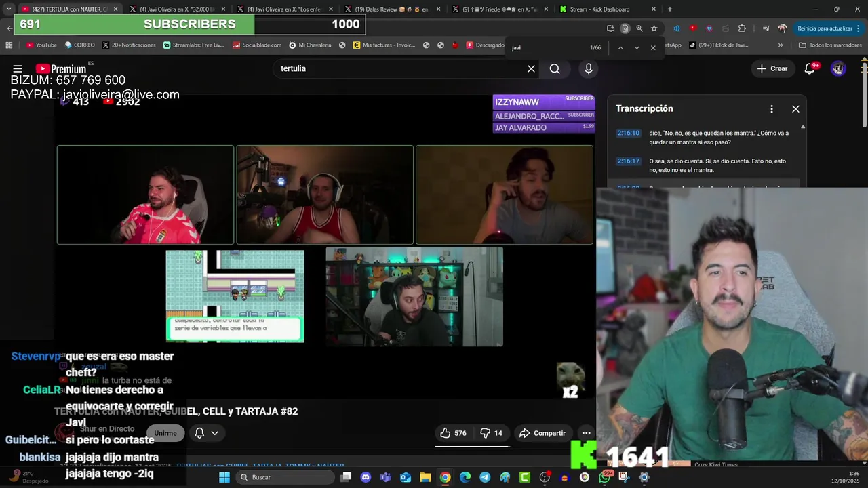Open Chrome apps grid in bookmarks bar
This screenshot has height=488, width=868.
pyautogui.click(x=9, y=45)
